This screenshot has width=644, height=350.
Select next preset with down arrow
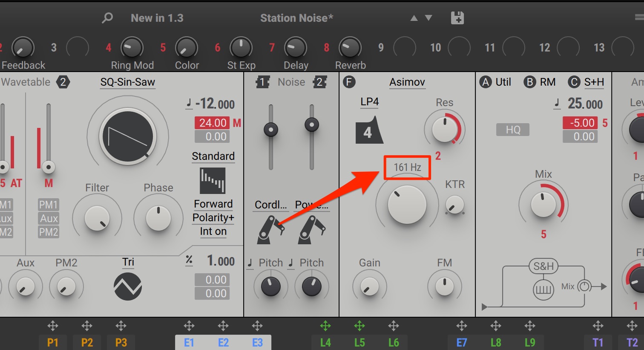tap(428, 18)
